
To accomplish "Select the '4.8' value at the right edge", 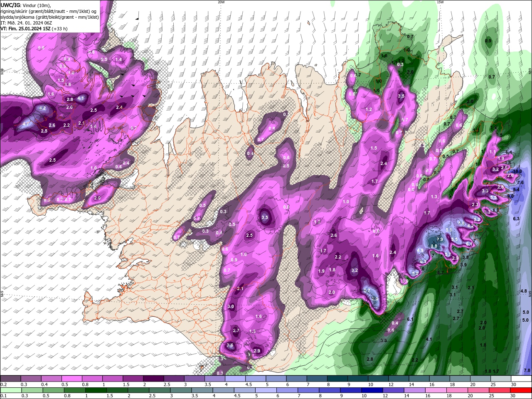I will [524, 291].
